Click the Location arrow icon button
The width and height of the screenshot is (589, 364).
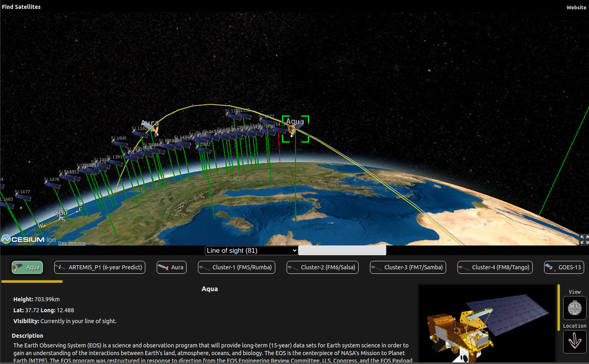tap(575, 342)
